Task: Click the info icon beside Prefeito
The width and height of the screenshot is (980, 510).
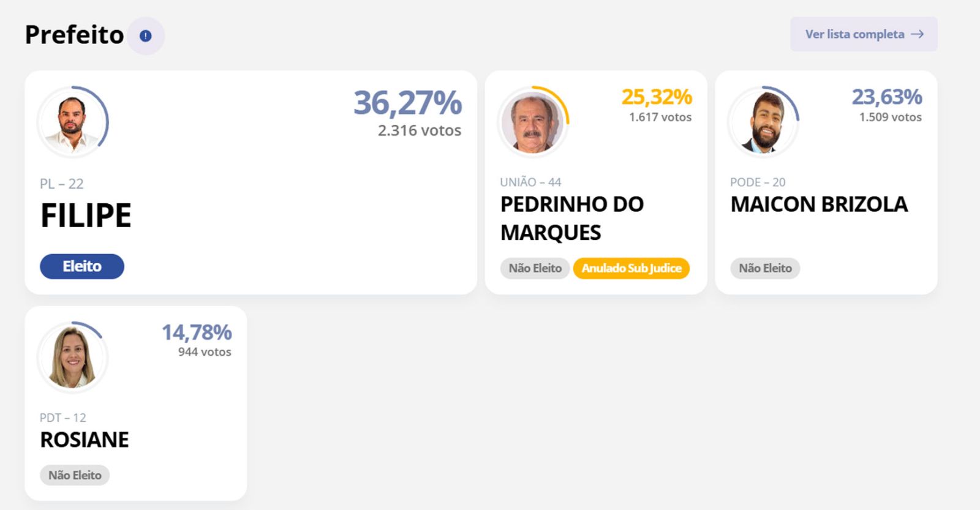Action: 145,36
